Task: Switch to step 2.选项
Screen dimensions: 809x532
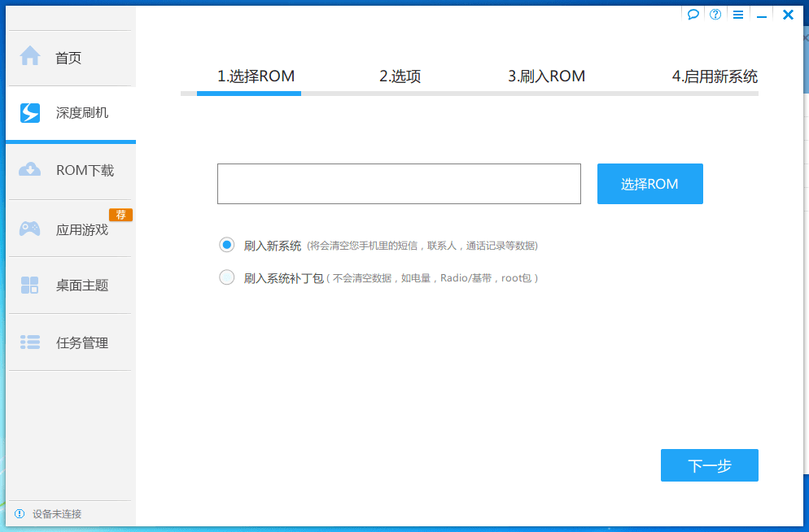Action: click(x=400, y=76)
